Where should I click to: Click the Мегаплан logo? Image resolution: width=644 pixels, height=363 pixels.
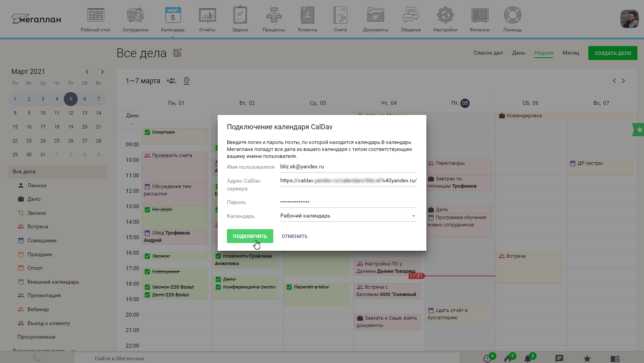tap(36, 19)
